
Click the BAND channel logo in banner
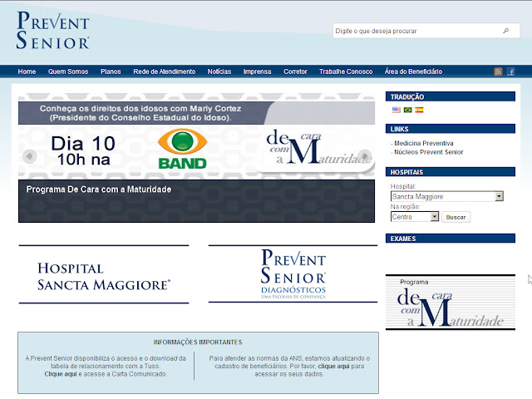183,149
